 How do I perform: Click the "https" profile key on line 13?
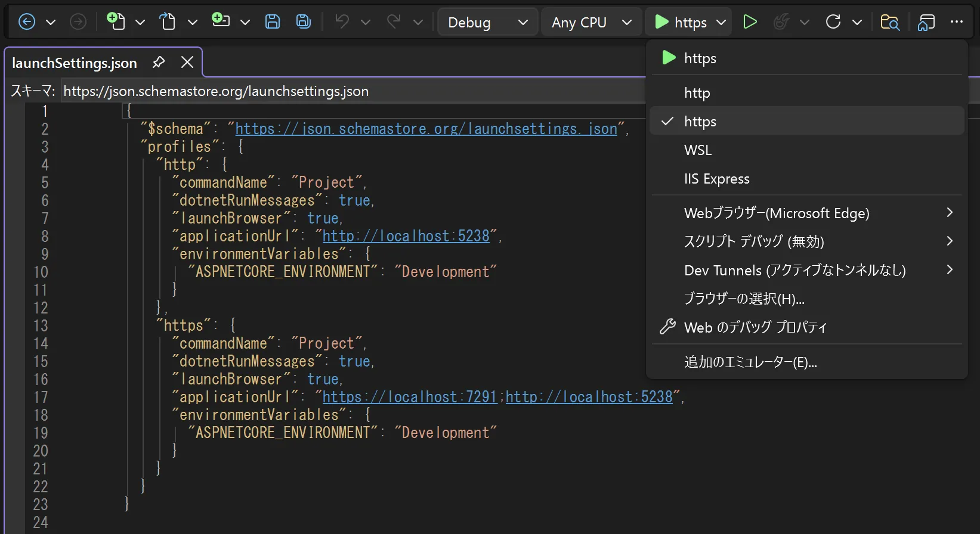pyautogui.click(x=183, y=325)
